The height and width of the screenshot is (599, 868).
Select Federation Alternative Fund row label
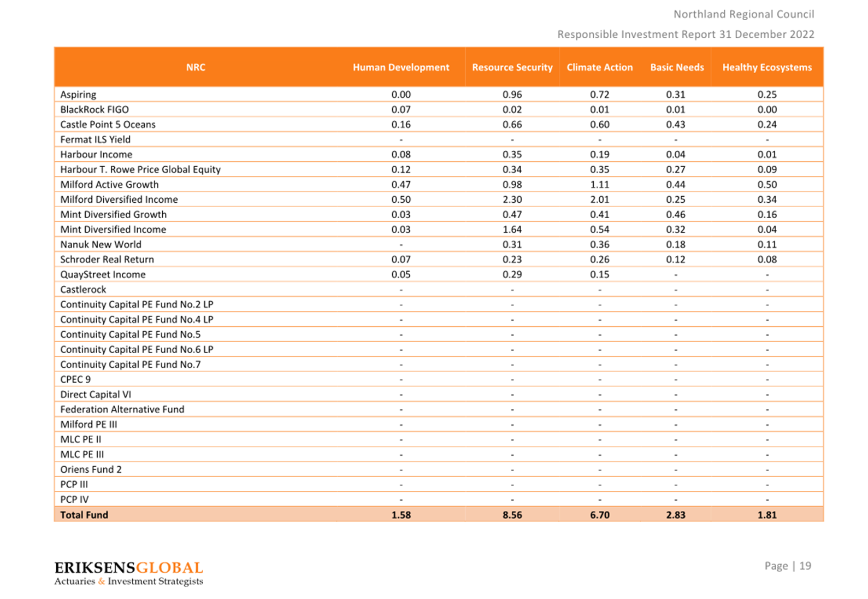(122, 409)
